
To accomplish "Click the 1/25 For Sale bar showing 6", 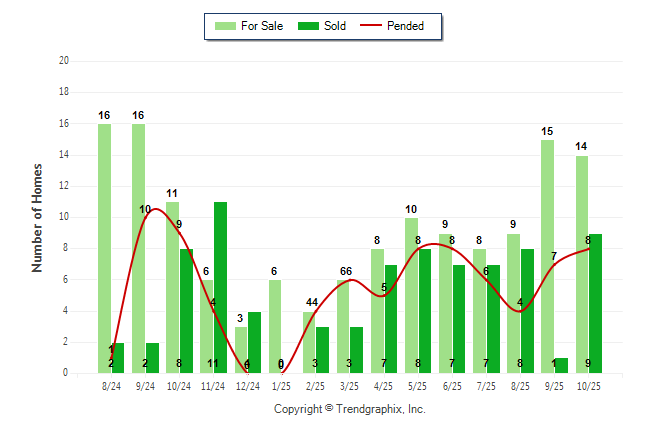I will point(275,327).
